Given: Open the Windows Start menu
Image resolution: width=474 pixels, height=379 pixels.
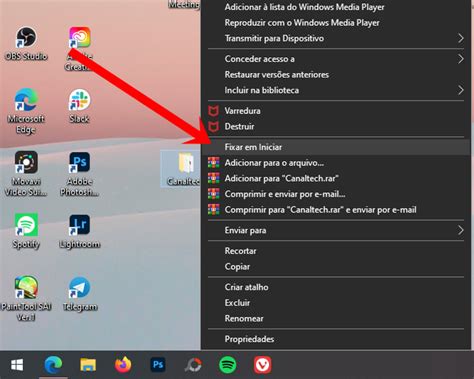Looking at the screenshot, I should (17, 365).
